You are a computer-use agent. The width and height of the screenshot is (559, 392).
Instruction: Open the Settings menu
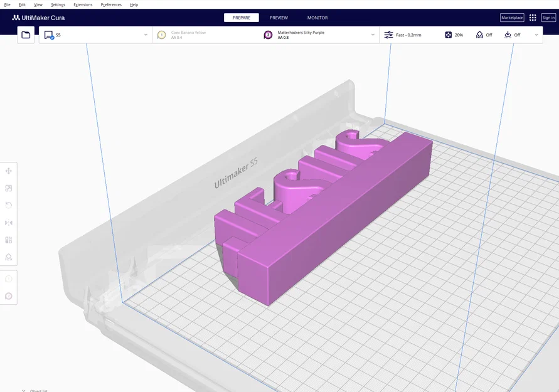[x=58, y=4]
